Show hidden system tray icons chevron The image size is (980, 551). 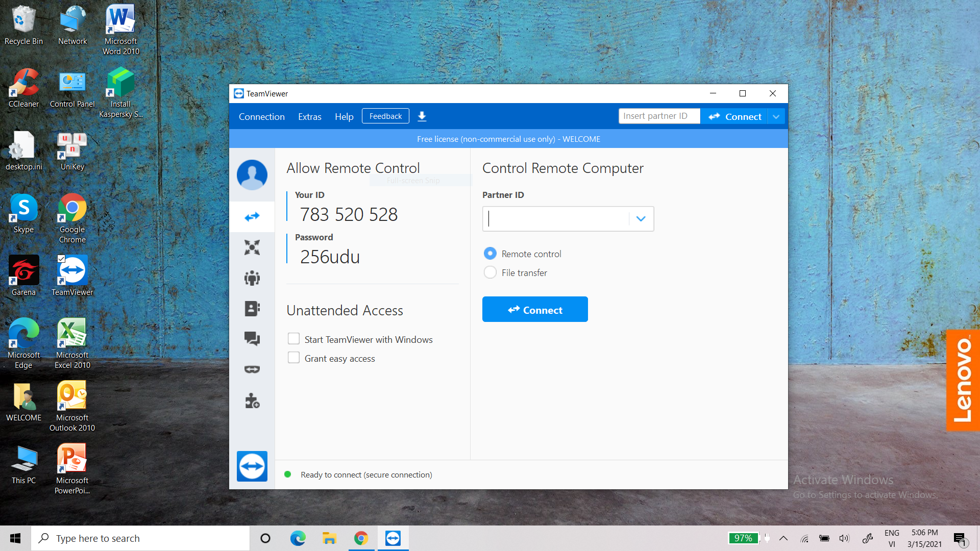783,538
